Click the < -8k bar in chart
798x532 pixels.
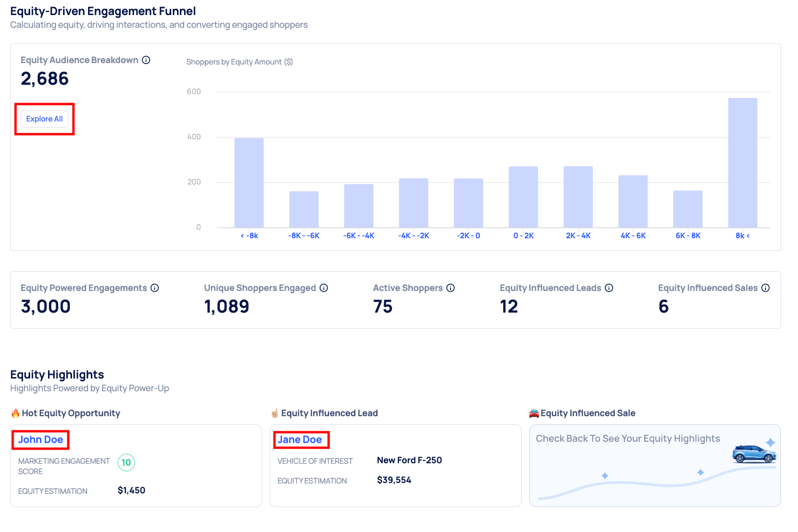click(x=249, y=183)
